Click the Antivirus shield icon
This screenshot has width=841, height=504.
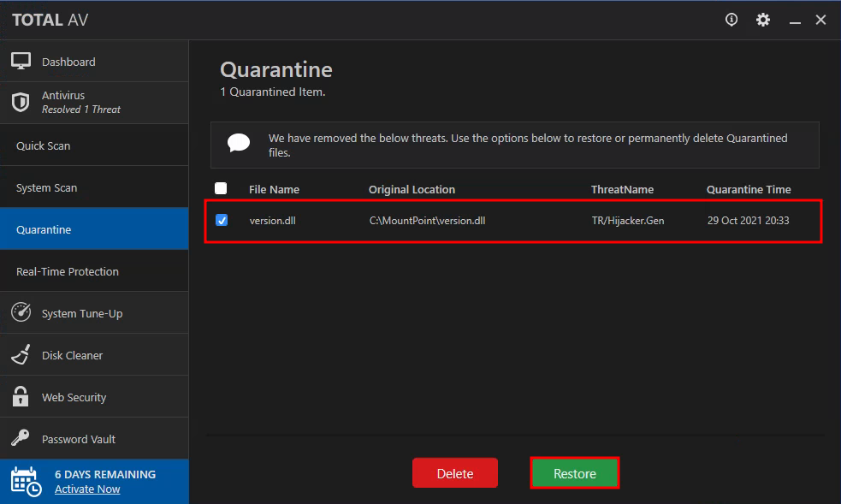[21, 102]
